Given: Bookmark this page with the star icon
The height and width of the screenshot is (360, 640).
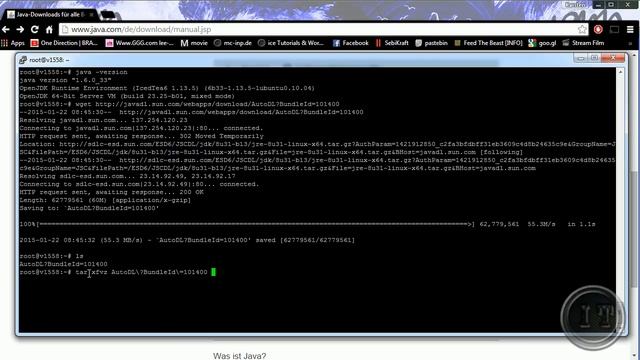Looking at the screenshot, I should [582, 29].
